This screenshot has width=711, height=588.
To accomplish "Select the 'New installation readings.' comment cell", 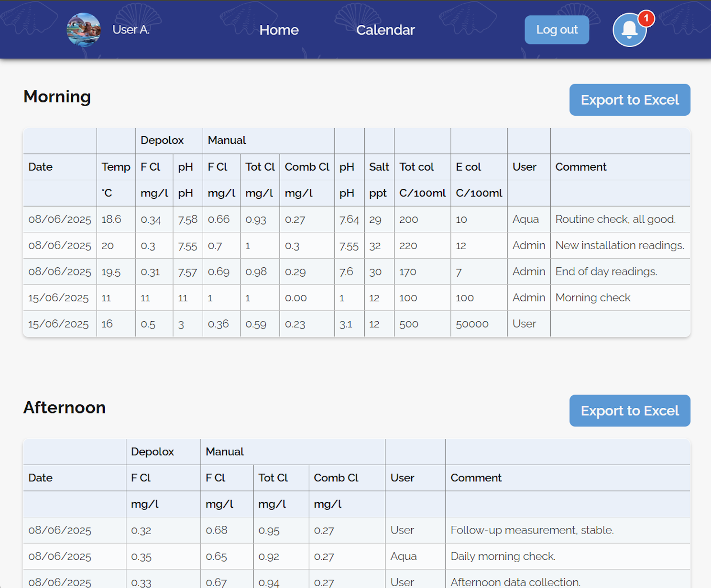I will coord(620,245).
